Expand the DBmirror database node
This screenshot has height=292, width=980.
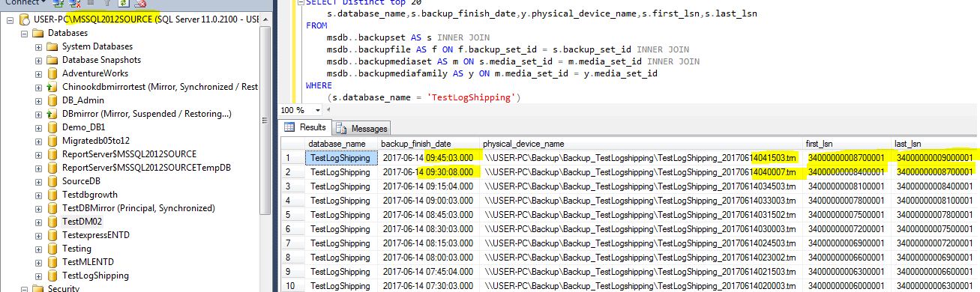point(38,114)
